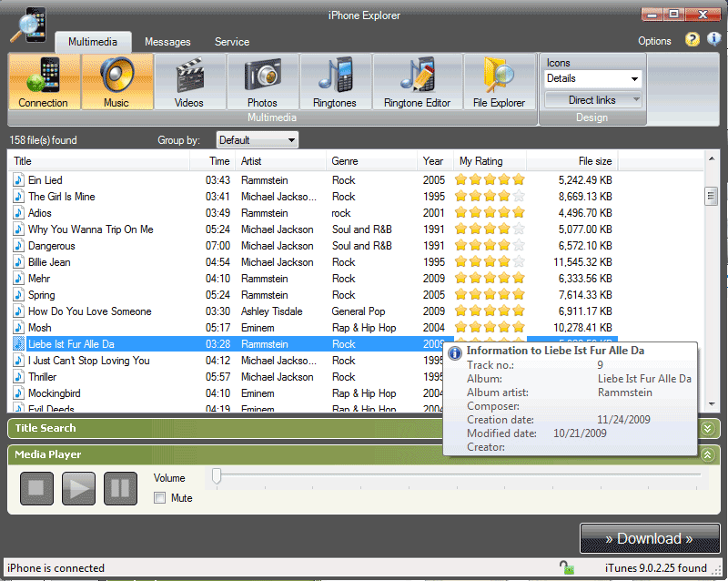The height and width of the screenshot is (581, 728).
Task: Click the info icon in the tooltip
Action: tap(455, 353)
